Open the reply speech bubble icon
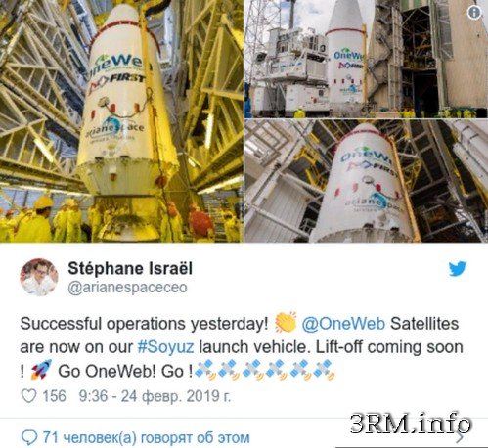 29,437
